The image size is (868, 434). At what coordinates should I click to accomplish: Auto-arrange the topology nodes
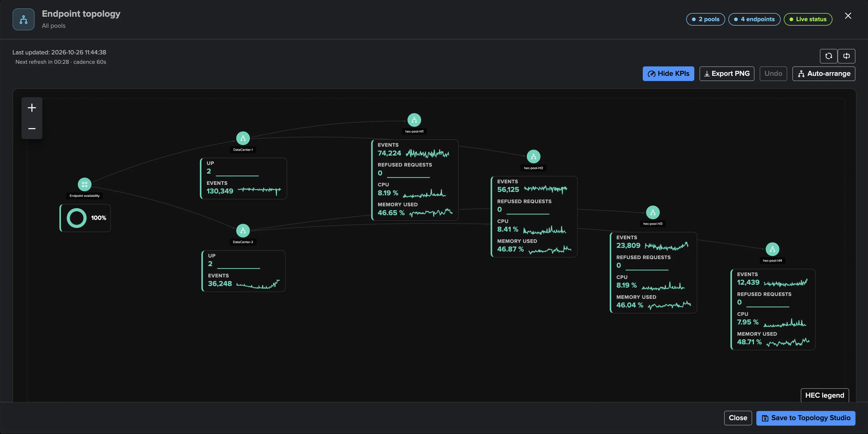tap(824, 74)
